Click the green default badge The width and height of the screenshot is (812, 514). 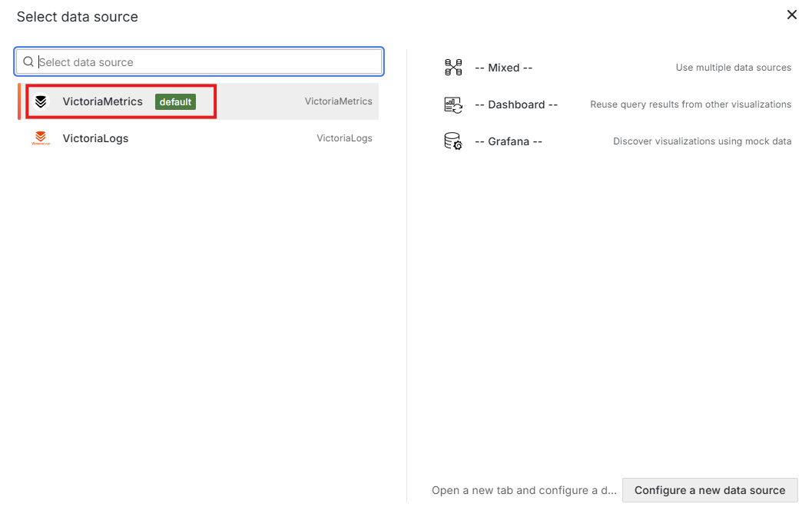(176, 101)
